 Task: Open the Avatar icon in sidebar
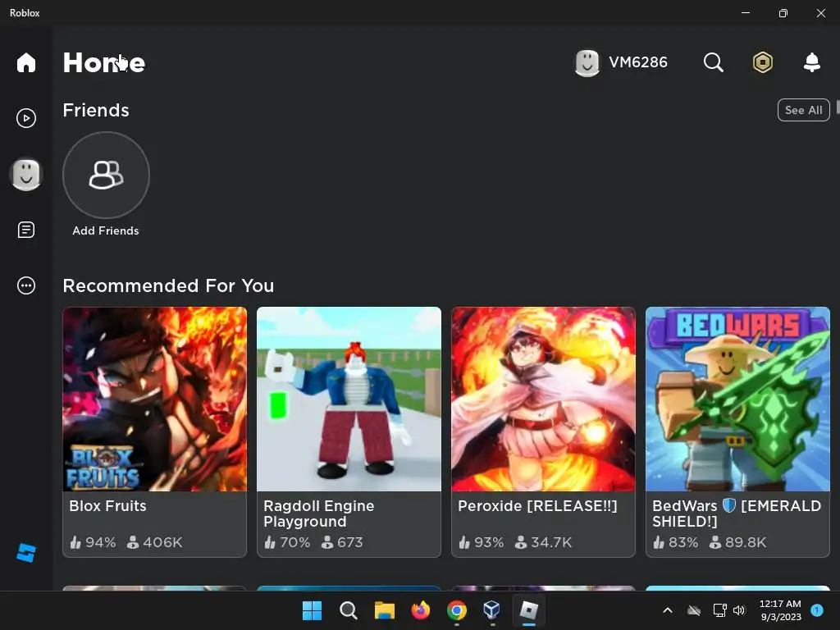click(25, 174)
